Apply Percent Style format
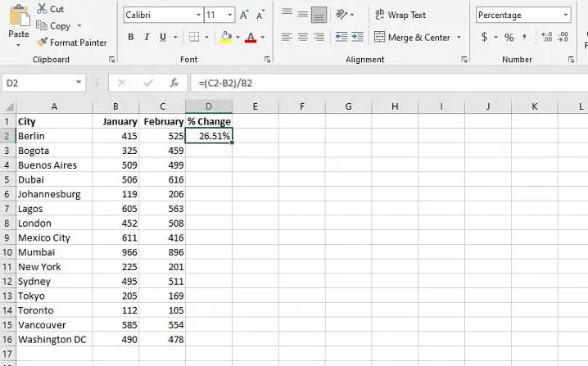The height and width of the screenshot is (366, 588). pyautogui.click(x=509, y=37)
